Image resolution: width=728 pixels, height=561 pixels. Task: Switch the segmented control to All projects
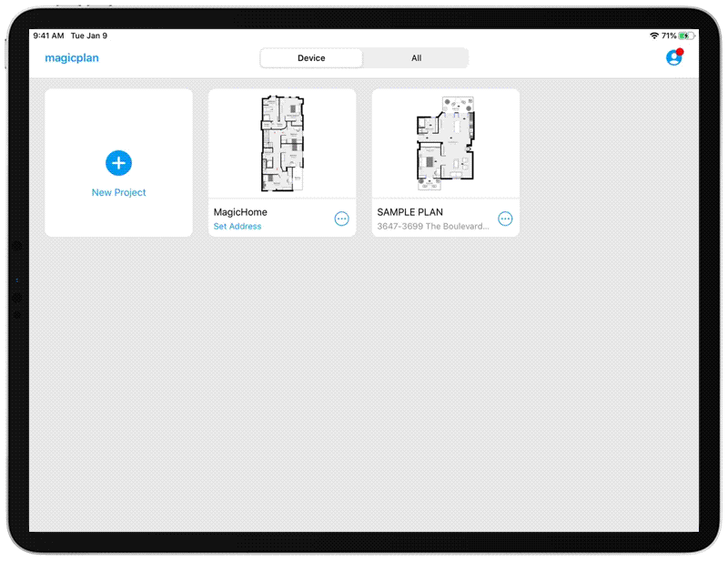tap(416, 57)
